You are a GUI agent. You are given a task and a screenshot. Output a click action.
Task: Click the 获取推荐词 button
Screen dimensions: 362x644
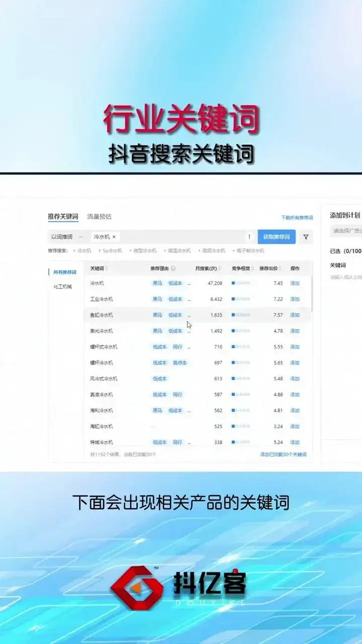coord(277,236)
